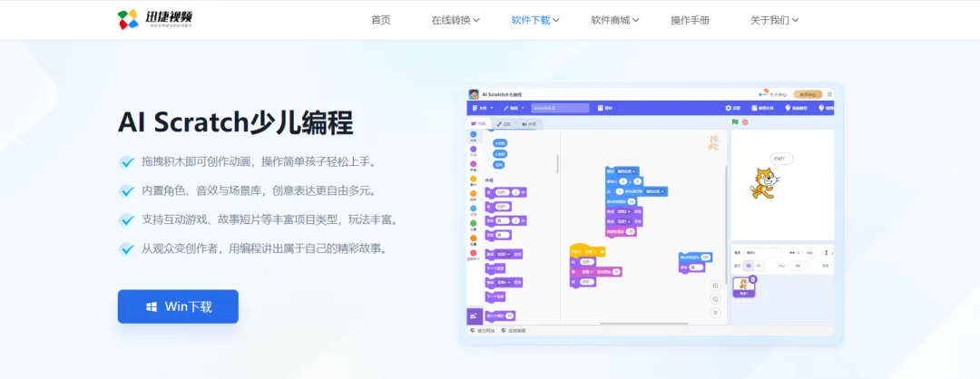Click the text 从观众变创作者
Viewport: 980px width, 379px height.
[181, 248]
